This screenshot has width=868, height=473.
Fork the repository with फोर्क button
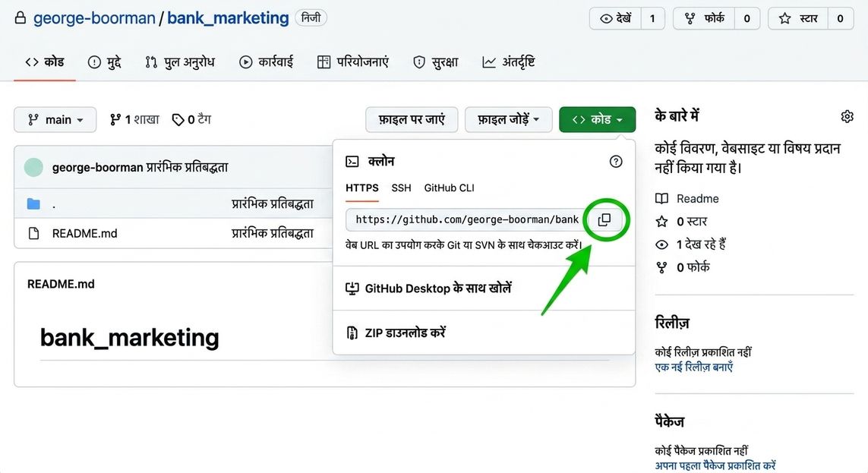click(704, 18)
